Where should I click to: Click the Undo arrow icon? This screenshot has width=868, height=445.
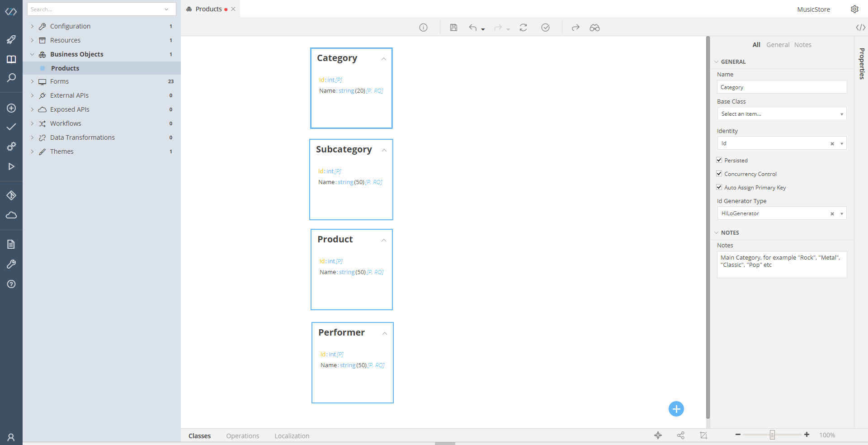coord(473,28)
